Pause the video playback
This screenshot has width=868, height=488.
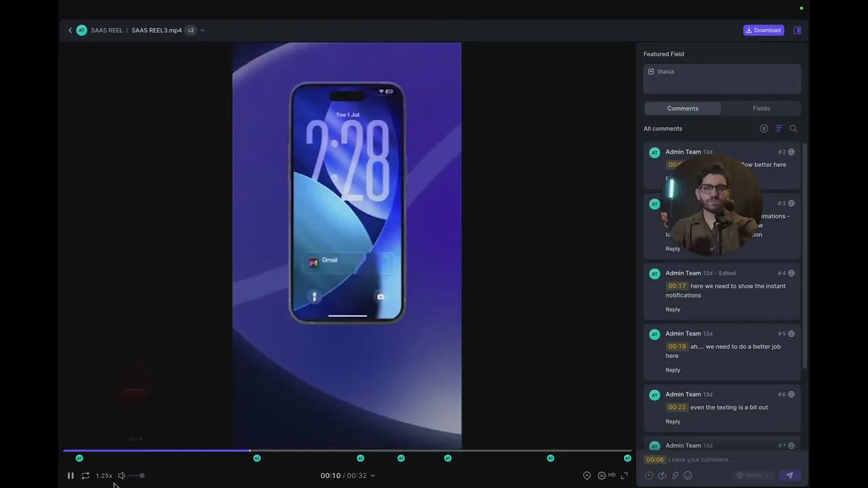pos(70,476)
